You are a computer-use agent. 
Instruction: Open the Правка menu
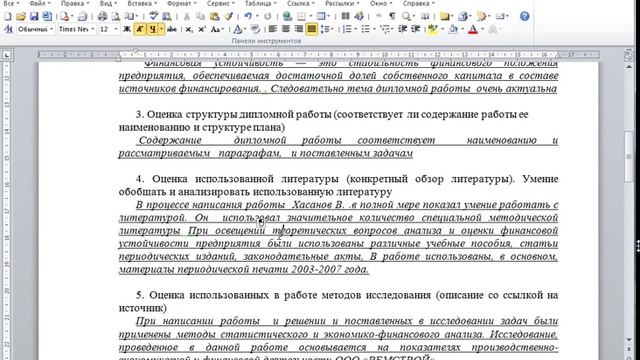(75, 3)
